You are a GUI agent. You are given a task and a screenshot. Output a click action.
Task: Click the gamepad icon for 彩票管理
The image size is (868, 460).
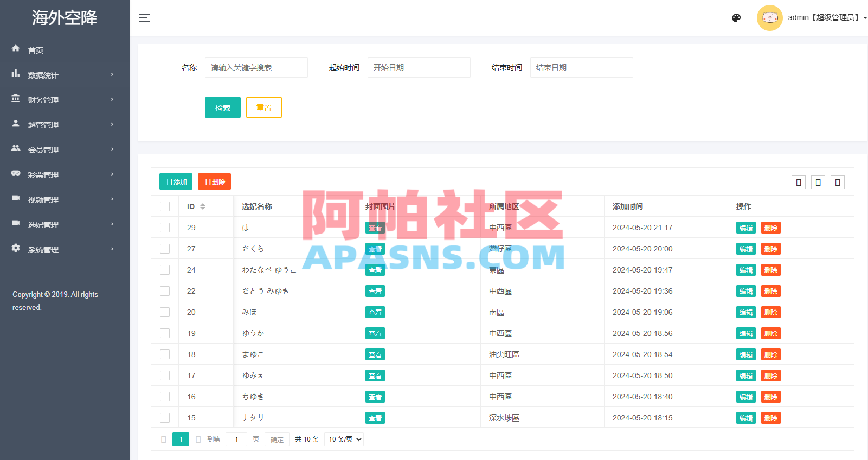click(x=16, y=173)
